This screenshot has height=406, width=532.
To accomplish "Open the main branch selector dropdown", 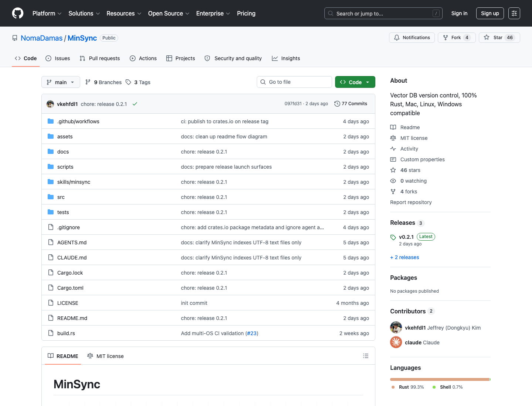I will click(x=61, y=82).
